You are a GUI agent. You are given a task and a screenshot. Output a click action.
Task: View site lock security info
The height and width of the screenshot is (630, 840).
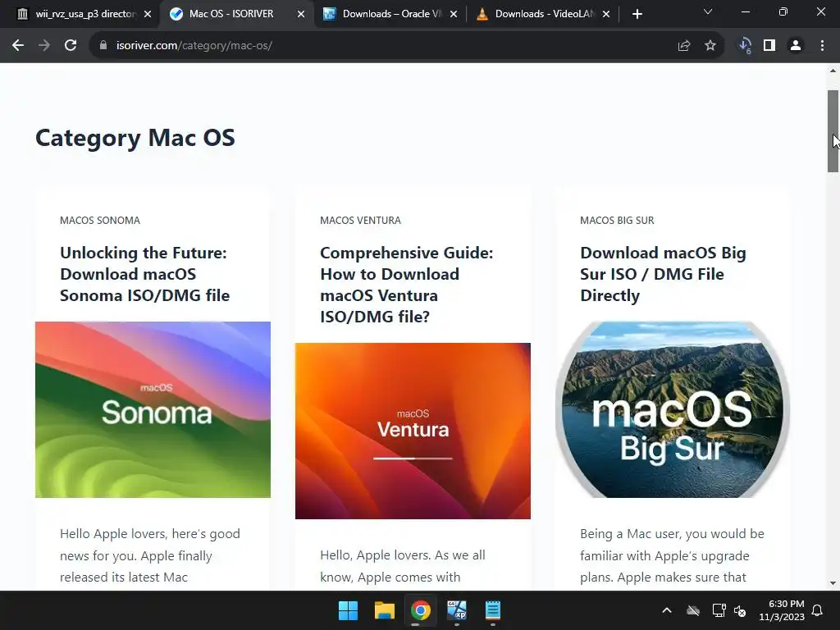(103, 46)
